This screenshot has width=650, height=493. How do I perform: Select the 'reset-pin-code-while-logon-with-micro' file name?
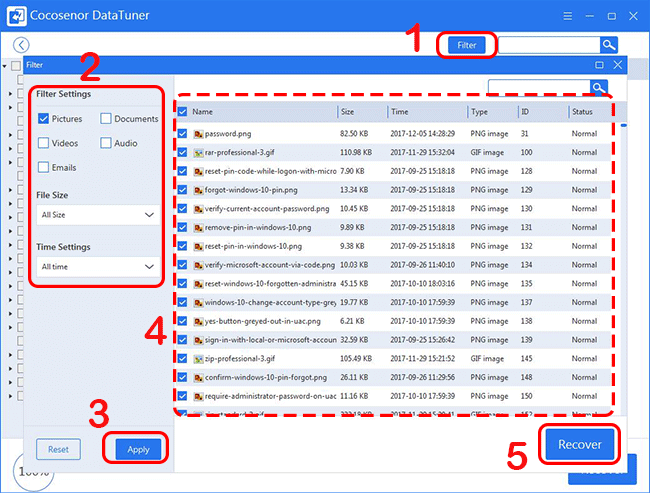click(x=270, y=171)
